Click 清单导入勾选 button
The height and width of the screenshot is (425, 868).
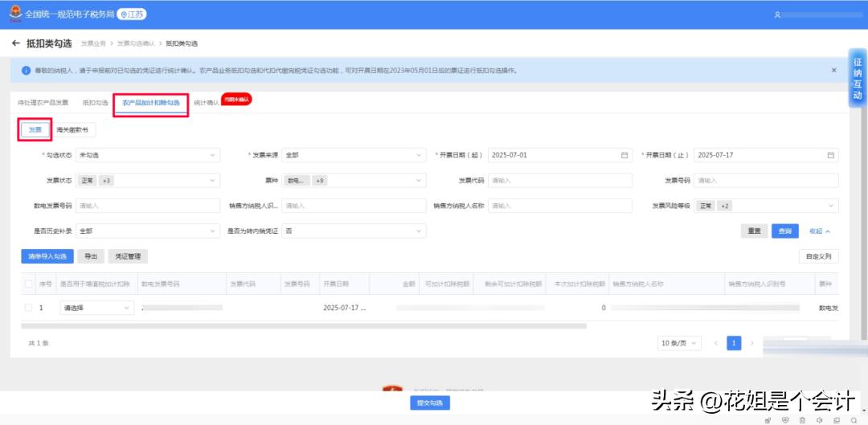coord(47,256)
